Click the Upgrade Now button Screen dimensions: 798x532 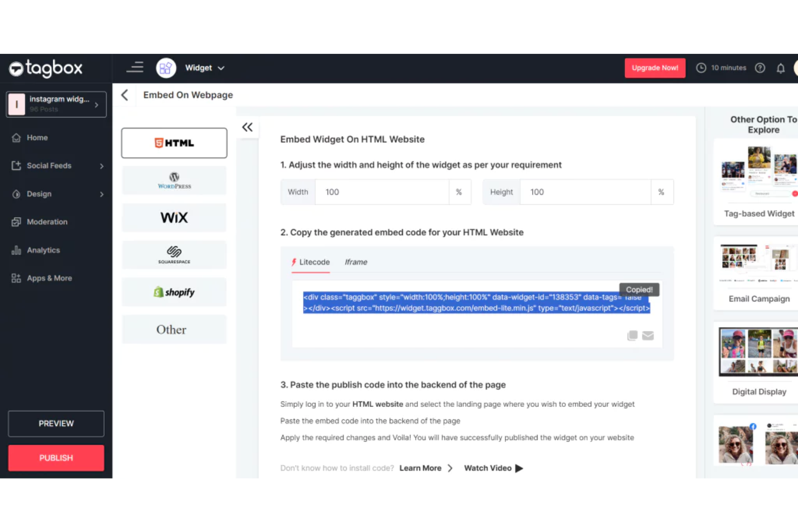tap(655, 68)
